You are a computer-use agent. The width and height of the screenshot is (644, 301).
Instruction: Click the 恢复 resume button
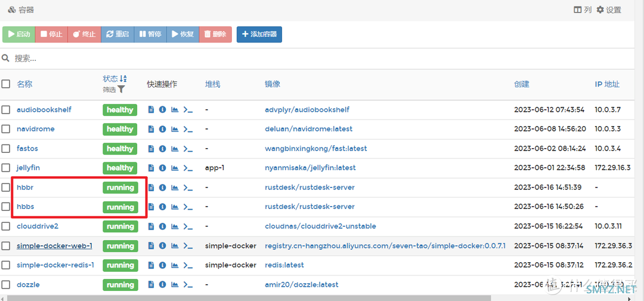[x=183, y=34]
